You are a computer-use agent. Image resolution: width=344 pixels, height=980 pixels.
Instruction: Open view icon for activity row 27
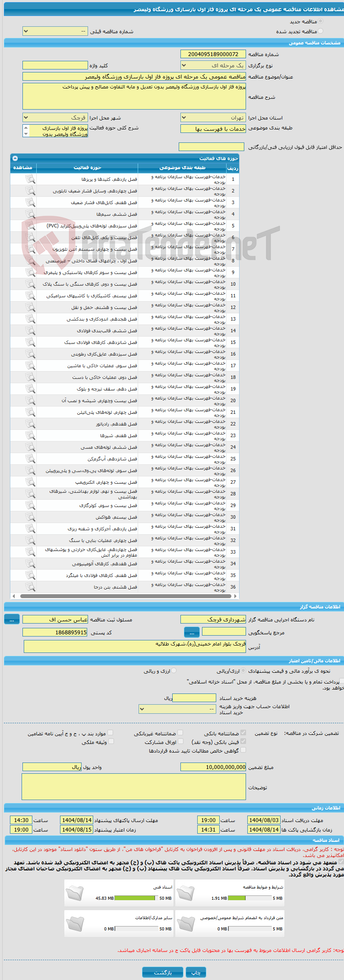pos(30,482)
